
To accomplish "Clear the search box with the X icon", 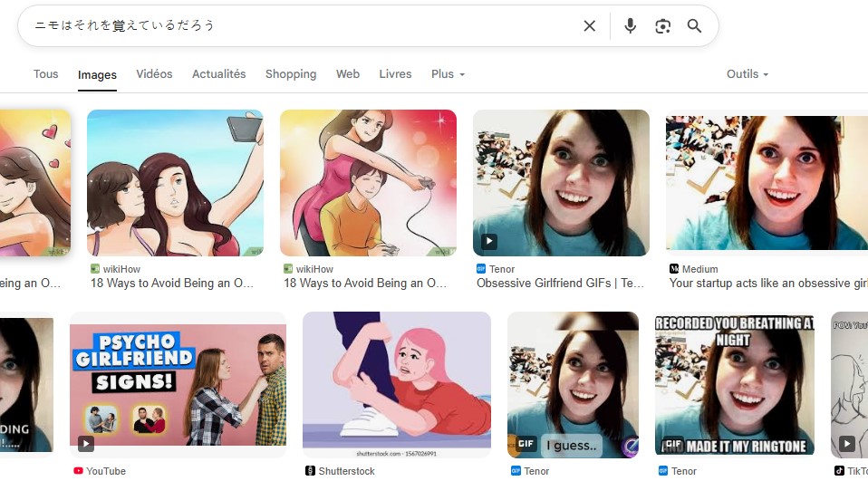I will [590, 26].
